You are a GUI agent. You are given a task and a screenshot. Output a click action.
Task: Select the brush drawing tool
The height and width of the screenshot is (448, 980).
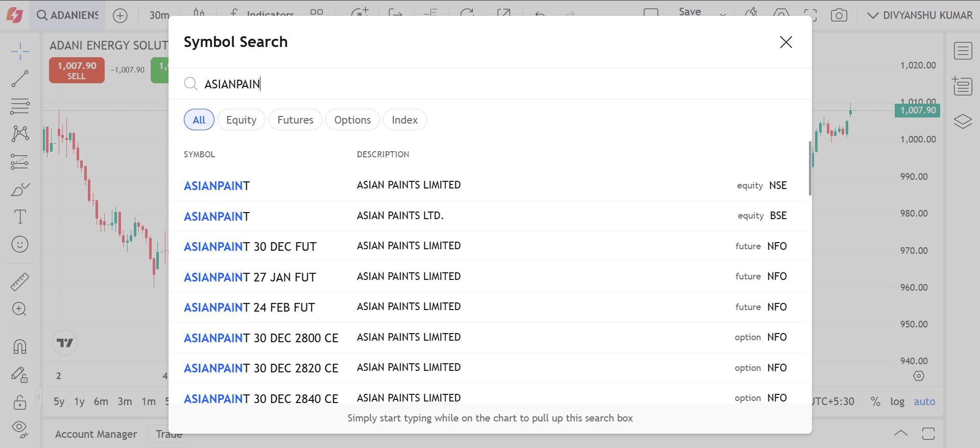pyautogui.click(x=20, y=190)
